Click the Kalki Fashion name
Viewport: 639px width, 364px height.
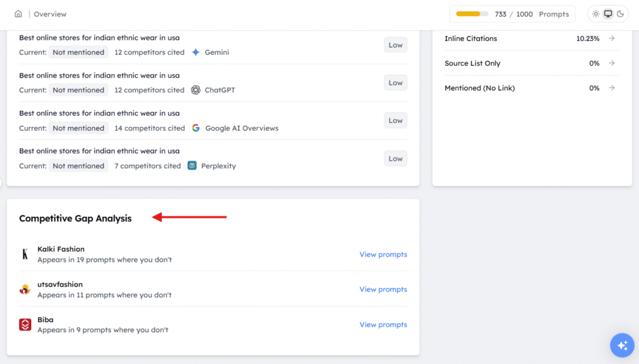coord(61,249)
